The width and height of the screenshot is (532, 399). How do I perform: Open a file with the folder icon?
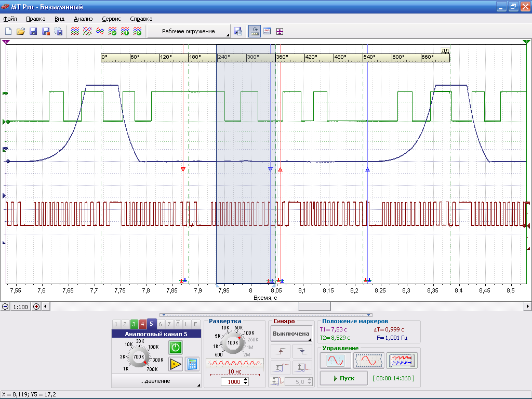point(21,32)
